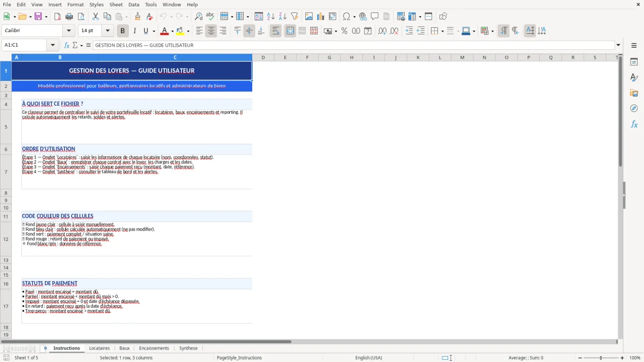Format cell as number
The width and height of the screenshot is (644, 362).
[x=356, y=31]
